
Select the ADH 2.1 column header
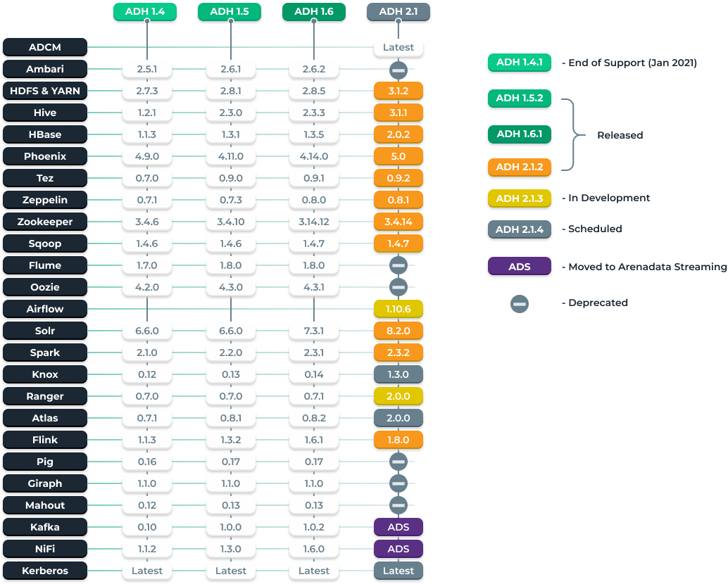pos(398,11)
